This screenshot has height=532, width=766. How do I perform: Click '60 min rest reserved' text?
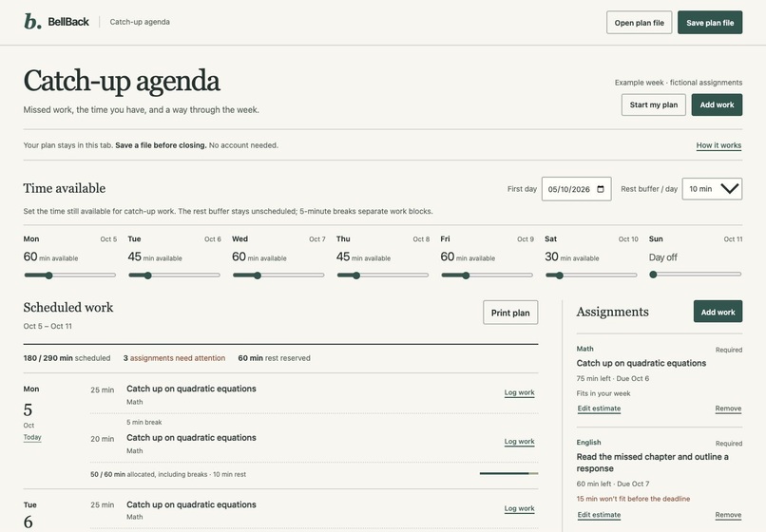point(274,358)
